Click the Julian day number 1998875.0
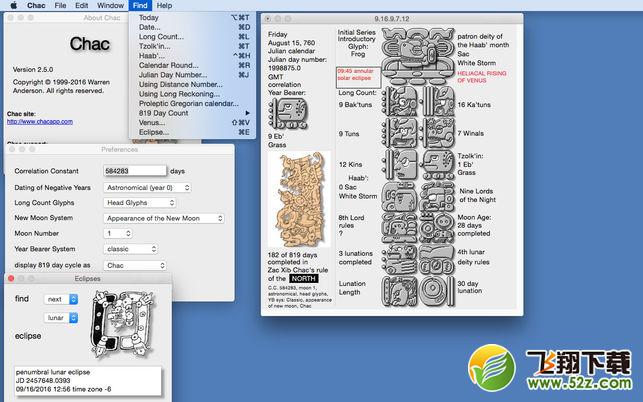The image size is (643, 402). [x=285, y=68]
